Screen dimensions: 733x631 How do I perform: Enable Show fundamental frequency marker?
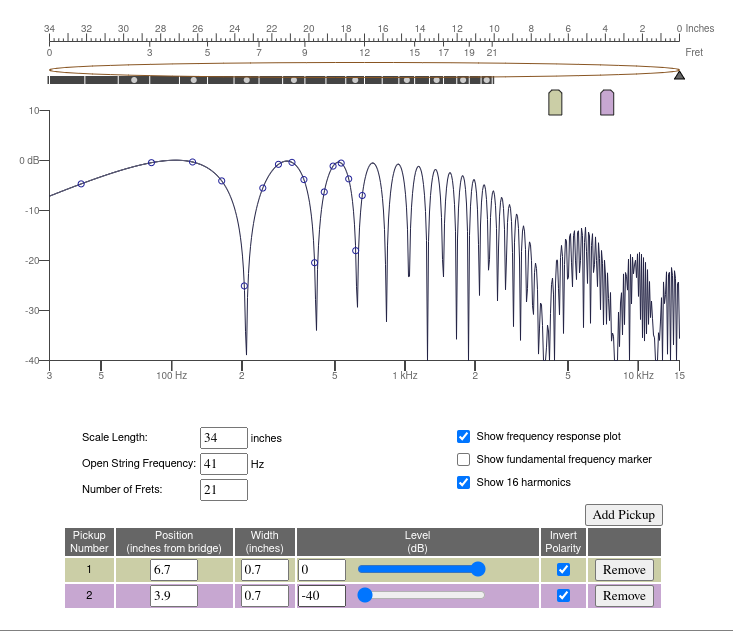pyautogui.click(x=463, y=459)
